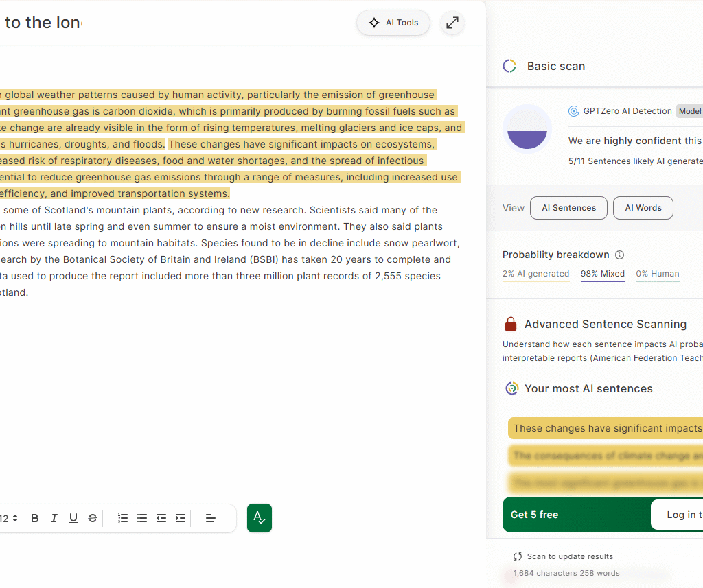Apply italic formatting
703x588 pixels.
coord(54,518)
